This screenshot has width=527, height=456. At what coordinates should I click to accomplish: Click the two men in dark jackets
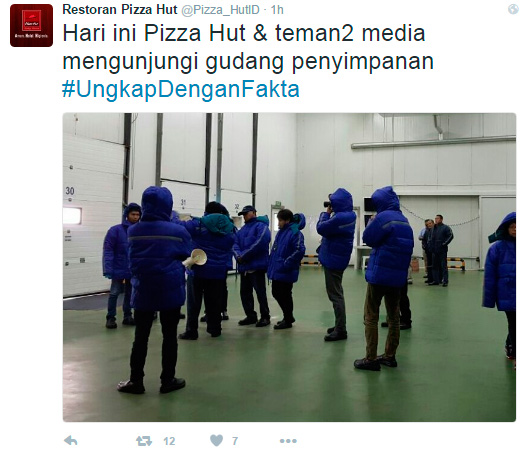(436, 250)
